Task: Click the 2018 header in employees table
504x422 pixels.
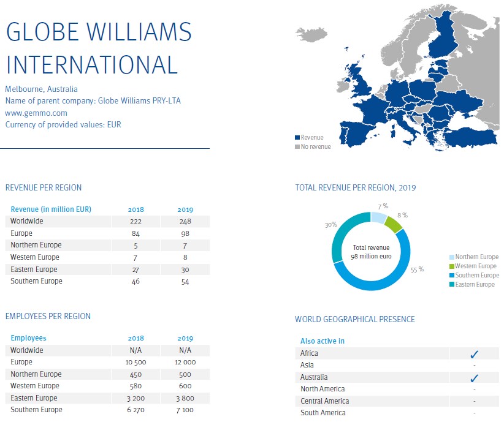Action: 136,338
